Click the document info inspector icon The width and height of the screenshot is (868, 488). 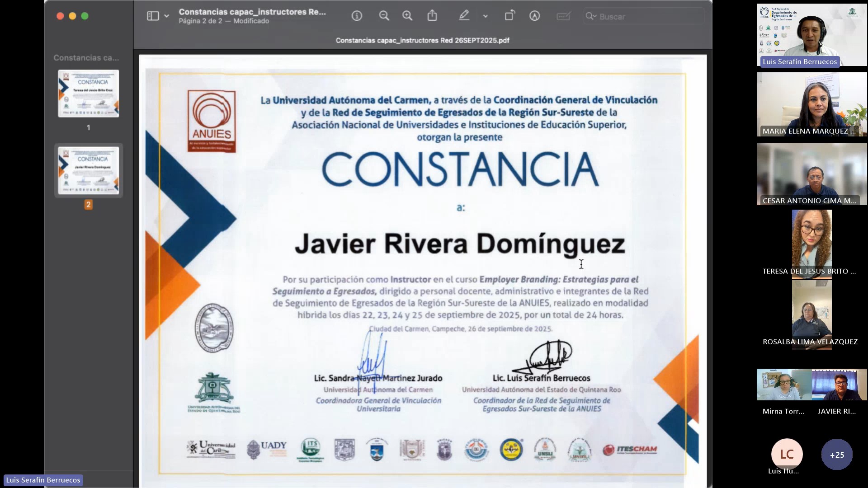[x=357, y=16]
